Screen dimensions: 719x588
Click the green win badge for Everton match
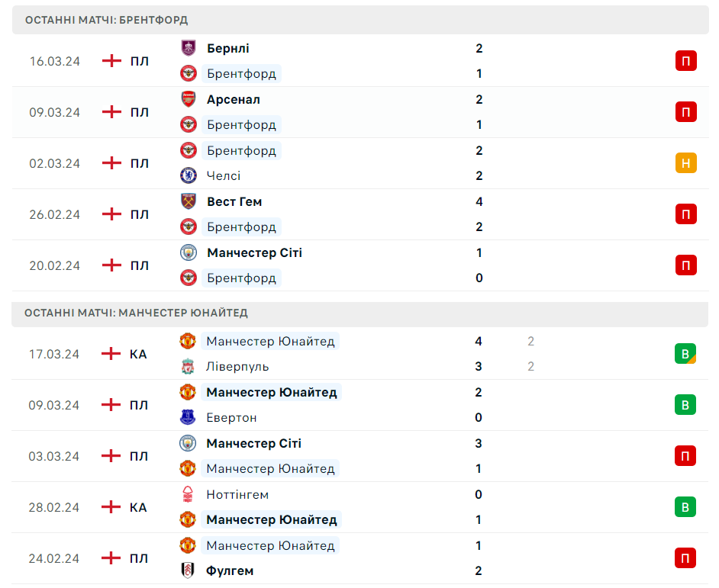[685, 405]
